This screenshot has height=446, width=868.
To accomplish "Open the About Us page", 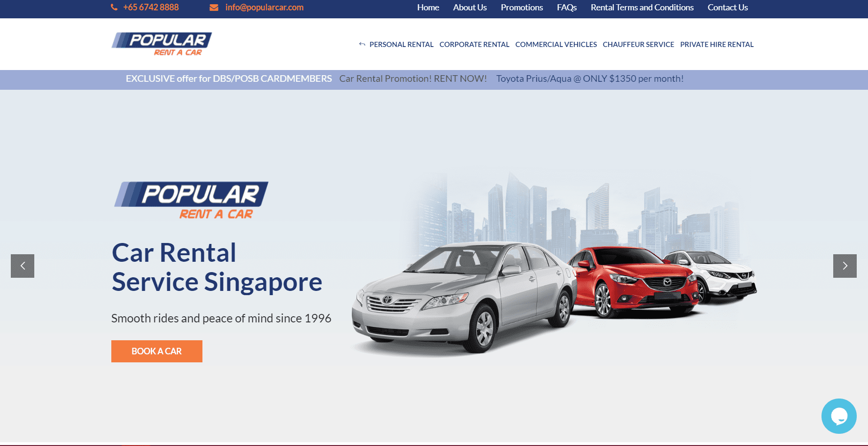I will pos(470,8).
